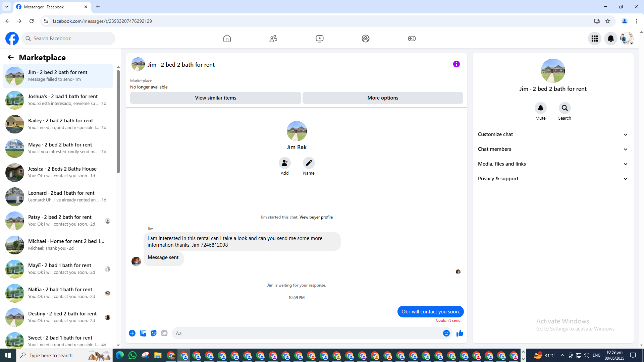Open conversation information icon

pyautogui.click(x=457, y=64)
